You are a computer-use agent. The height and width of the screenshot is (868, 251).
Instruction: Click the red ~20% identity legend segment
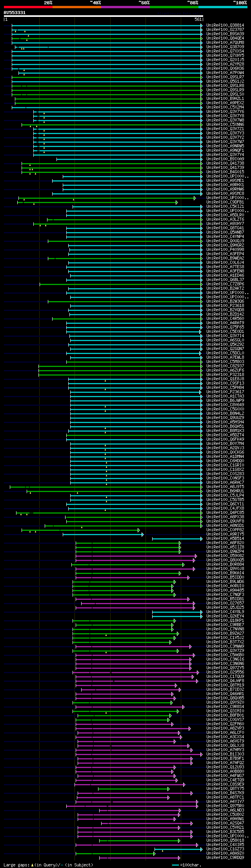point(28,7)
